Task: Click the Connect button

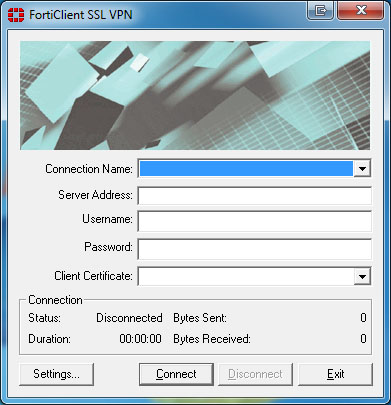Action: tap(176, 374)
